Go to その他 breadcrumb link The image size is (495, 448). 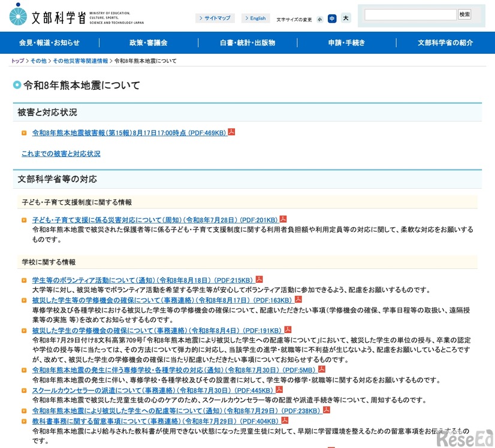pyautogui.click(x=38, y=61)
